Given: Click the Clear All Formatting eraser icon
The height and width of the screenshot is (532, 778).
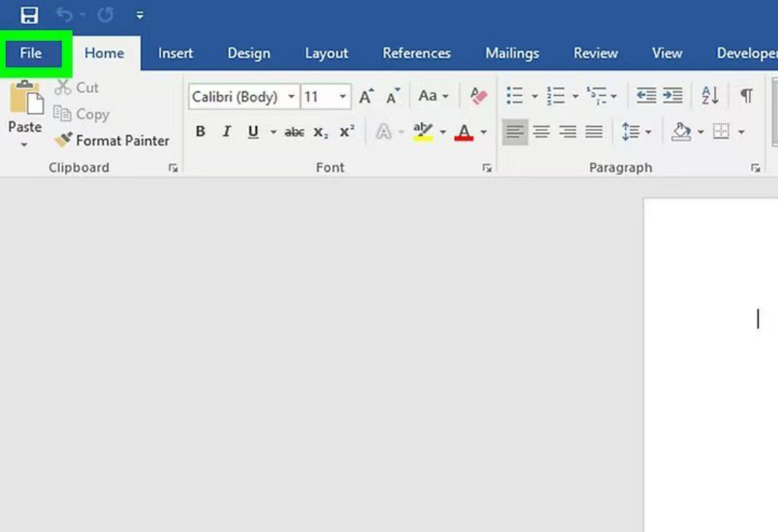Looking at the screenshot, I should [479, 96].
